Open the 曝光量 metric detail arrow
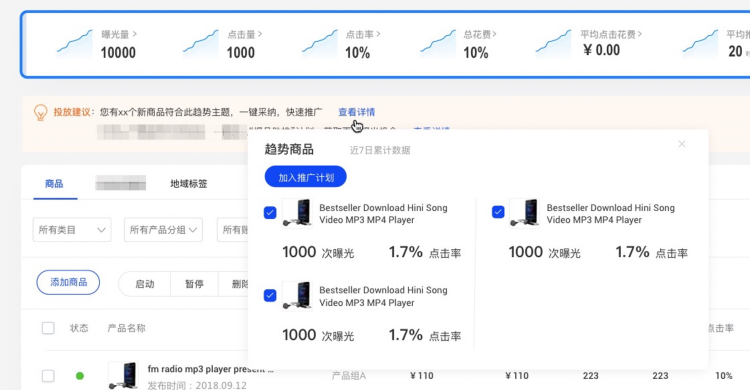The width and height of the screenshot is (750, 390). pos(135,34)
